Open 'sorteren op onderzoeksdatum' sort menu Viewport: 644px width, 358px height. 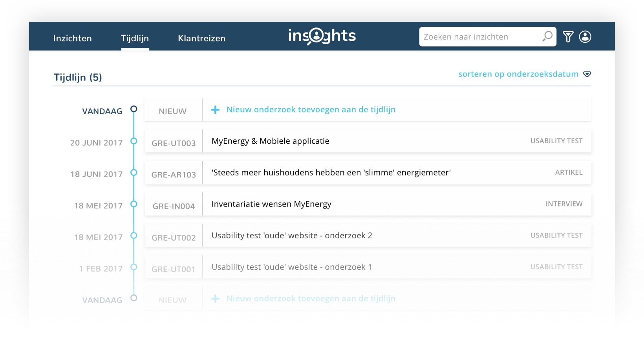coord(518,74)
